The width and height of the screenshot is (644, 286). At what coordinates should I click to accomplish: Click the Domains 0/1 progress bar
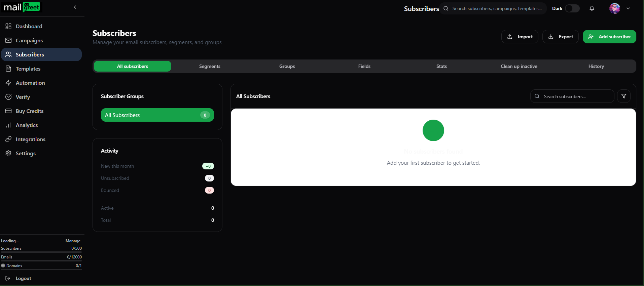41,270
